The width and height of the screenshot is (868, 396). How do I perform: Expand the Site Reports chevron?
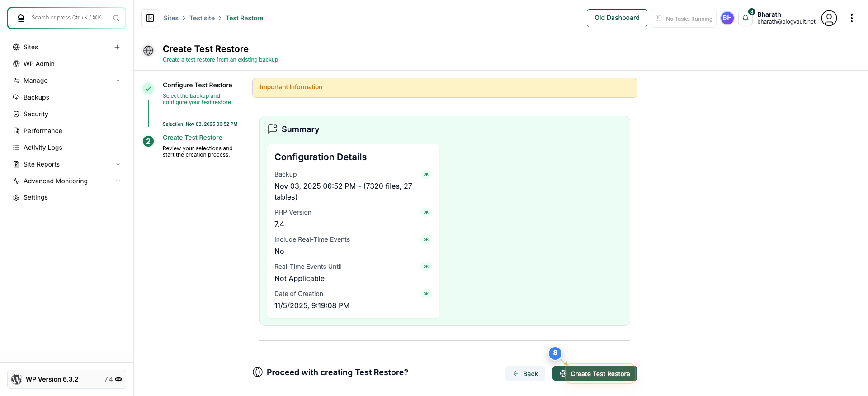coord(118,164)
